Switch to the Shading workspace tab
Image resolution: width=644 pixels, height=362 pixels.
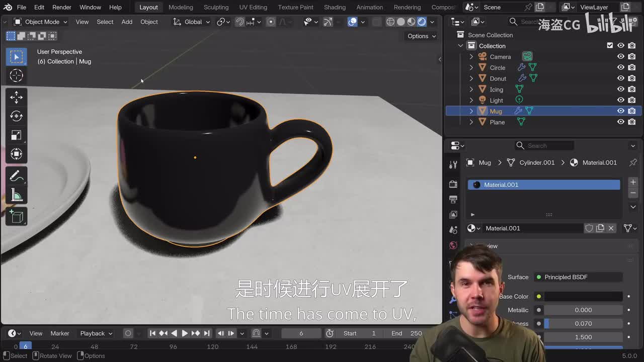tap(335, 7)
